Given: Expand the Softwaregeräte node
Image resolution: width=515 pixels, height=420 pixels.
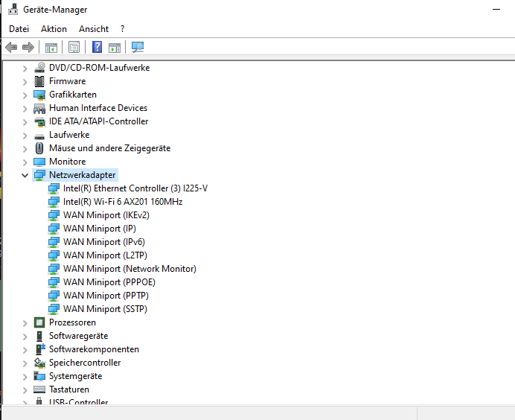Looking at the screenshot, I should coord(25,337).
